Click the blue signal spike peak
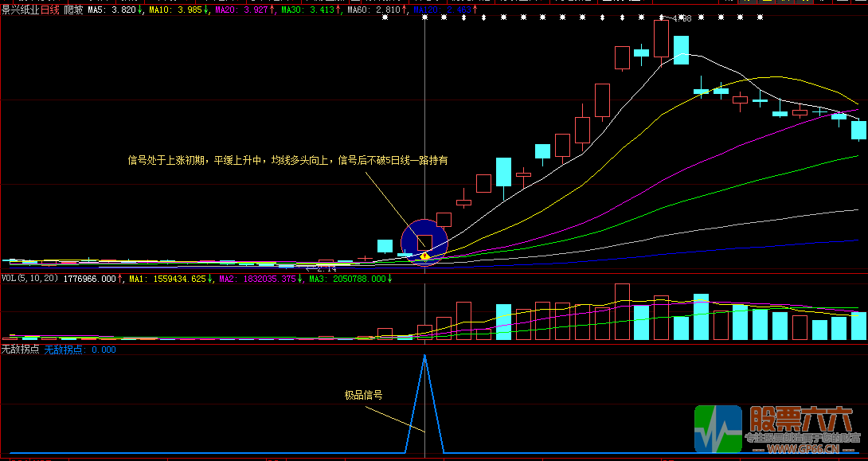The image size is (868, 461). tap(424, 356)
